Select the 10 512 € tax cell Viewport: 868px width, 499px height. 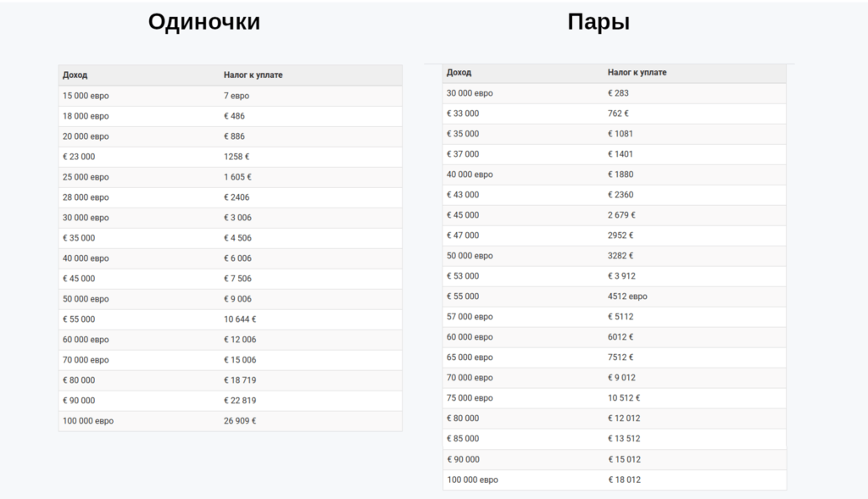click(x=624, y=398)
